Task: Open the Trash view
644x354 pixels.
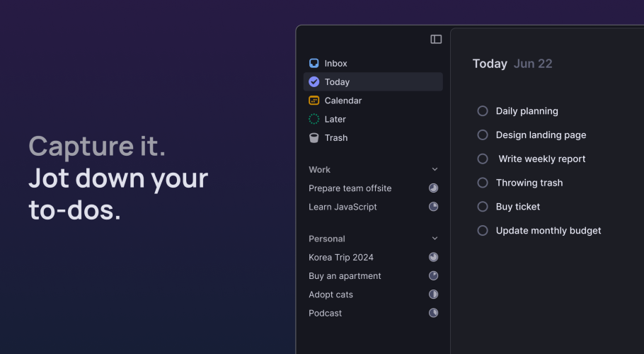Action: [x=373, y=137]
